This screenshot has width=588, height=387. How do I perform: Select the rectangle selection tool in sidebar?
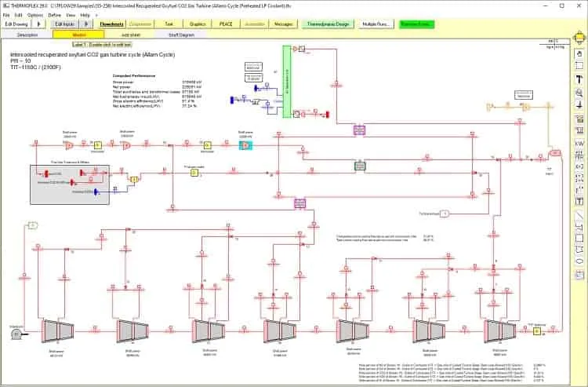point(579,66)
